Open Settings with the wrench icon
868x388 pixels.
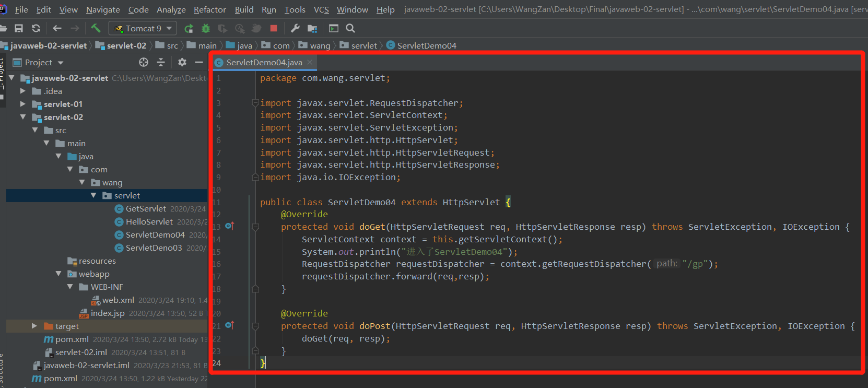click(x=295, y=28)
